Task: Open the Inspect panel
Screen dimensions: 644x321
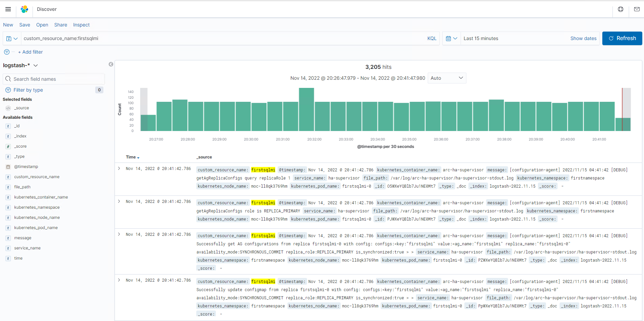Action: tap(81, 25)
